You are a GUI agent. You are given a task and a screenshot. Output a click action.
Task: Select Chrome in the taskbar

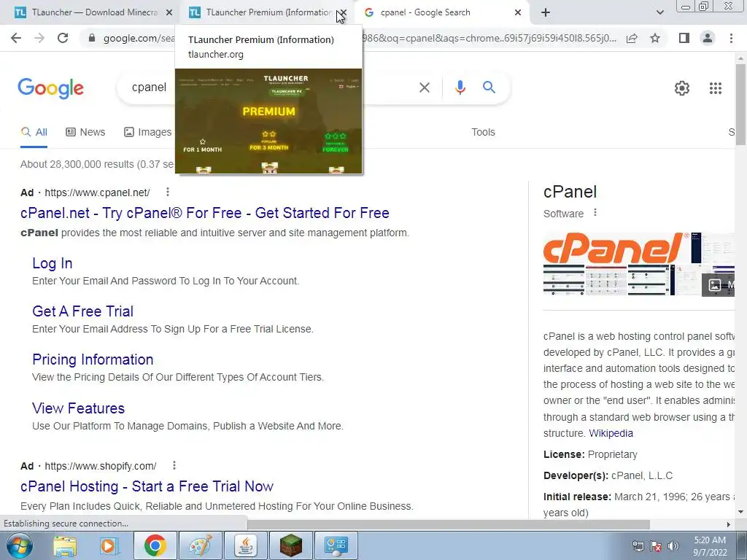(155, 545)
